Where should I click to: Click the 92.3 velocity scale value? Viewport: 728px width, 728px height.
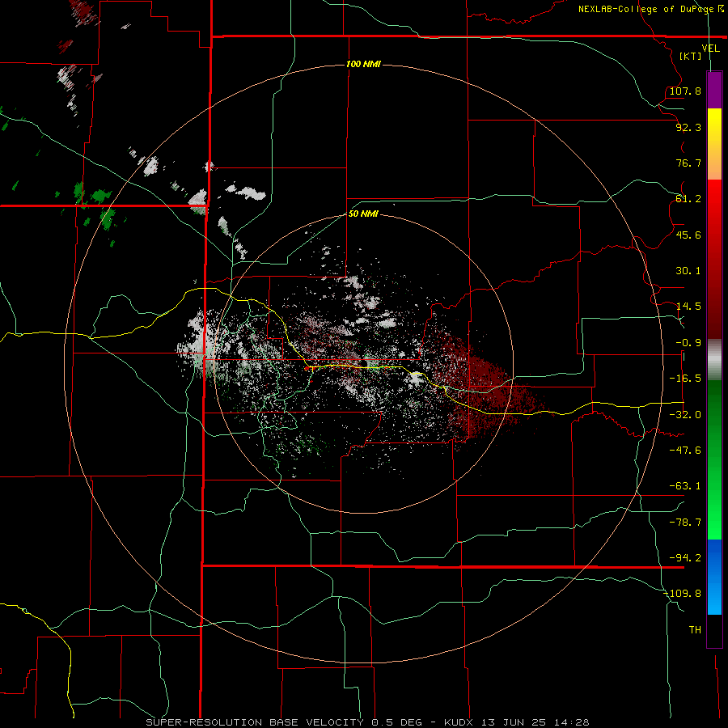click(x=688, y=127)
